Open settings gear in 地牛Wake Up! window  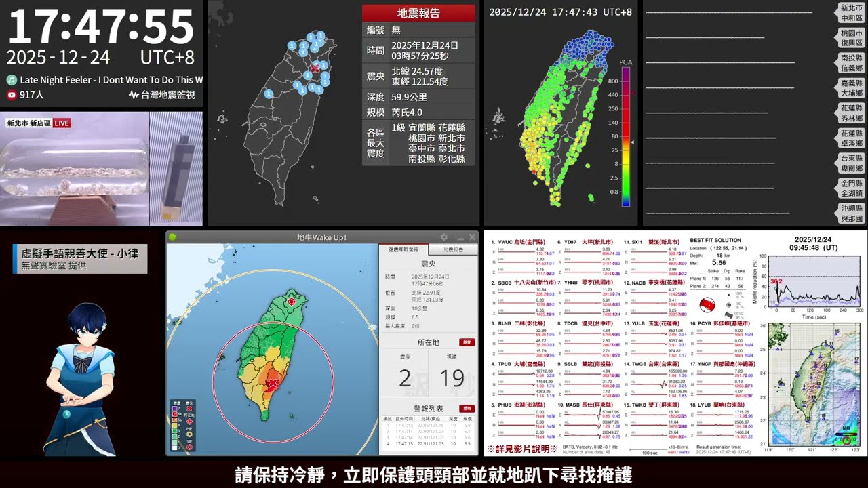(x=444, y=237)
